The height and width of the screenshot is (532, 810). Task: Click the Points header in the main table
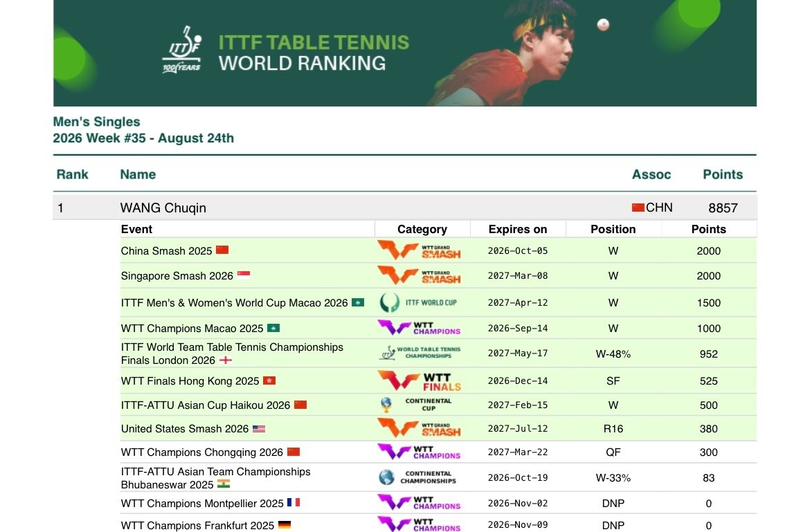pos(723,174)
